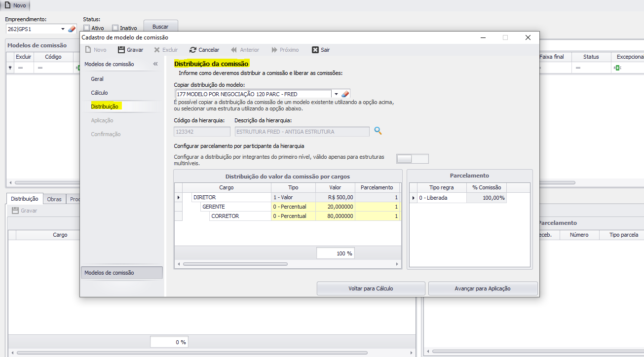Search hierarchy with magnifier icon
This screenshot has width=644, height=357.
click(378, 131)
